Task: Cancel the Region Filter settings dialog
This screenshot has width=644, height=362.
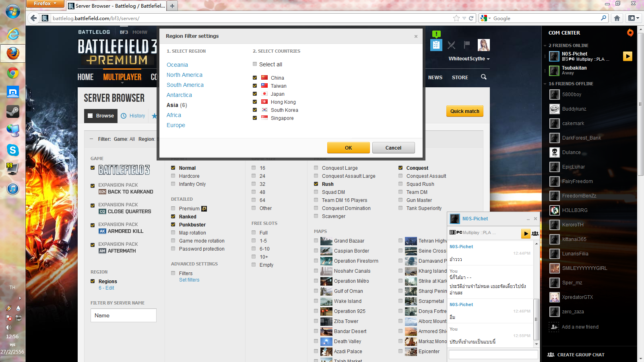Action: coord(393,148)
